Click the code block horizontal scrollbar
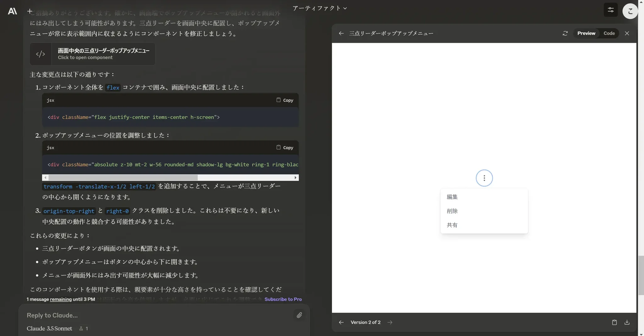The height and width of the screenshot is (336, 644). 123,178
